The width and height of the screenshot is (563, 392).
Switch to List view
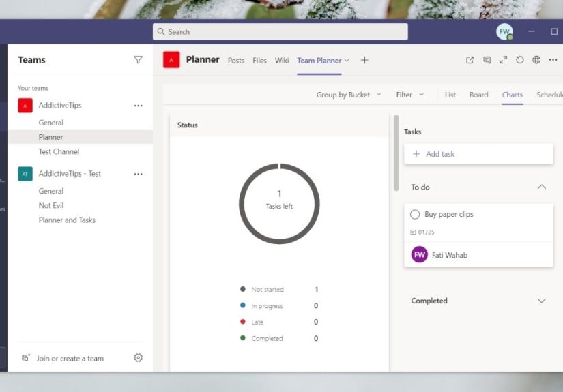point(450,95)
